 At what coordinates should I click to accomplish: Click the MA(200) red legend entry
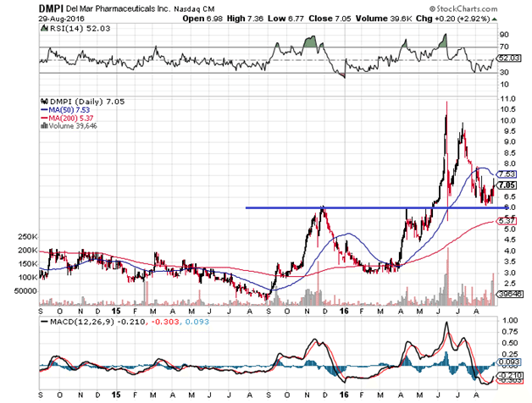tap(66, 118)
